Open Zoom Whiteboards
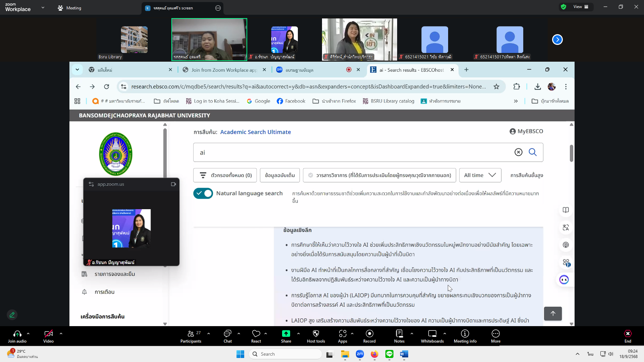This screenshot has width=644, height=362. coord(432,336)
